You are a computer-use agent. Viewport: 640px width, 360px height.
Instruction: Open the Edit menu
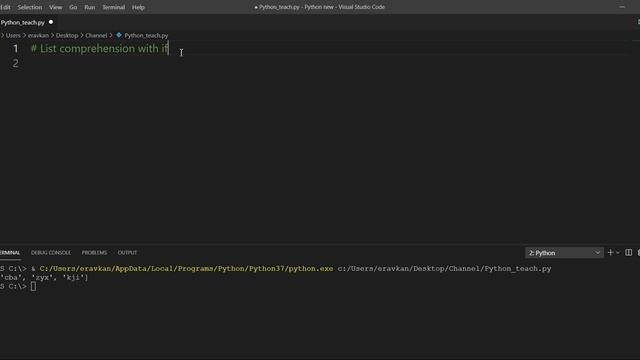tap(5, 7)
